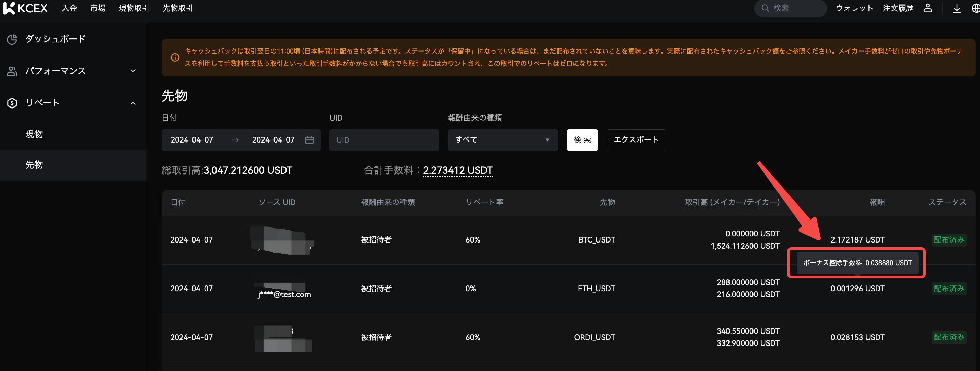980x371 pixels.
Task: Click the search magnifier icon
Action: pos(765,8)
